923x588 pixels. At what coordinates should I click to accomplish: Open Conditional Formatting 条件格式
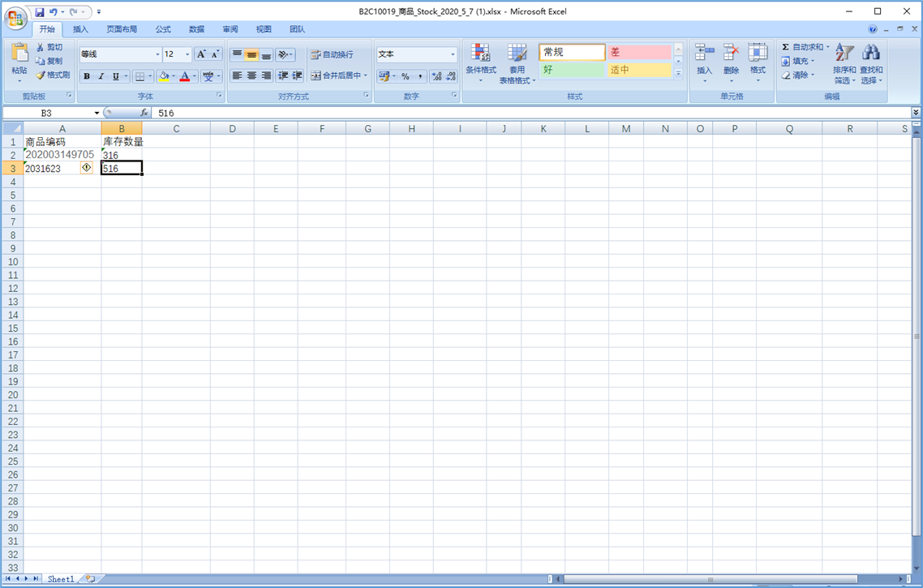coord(481,63)
